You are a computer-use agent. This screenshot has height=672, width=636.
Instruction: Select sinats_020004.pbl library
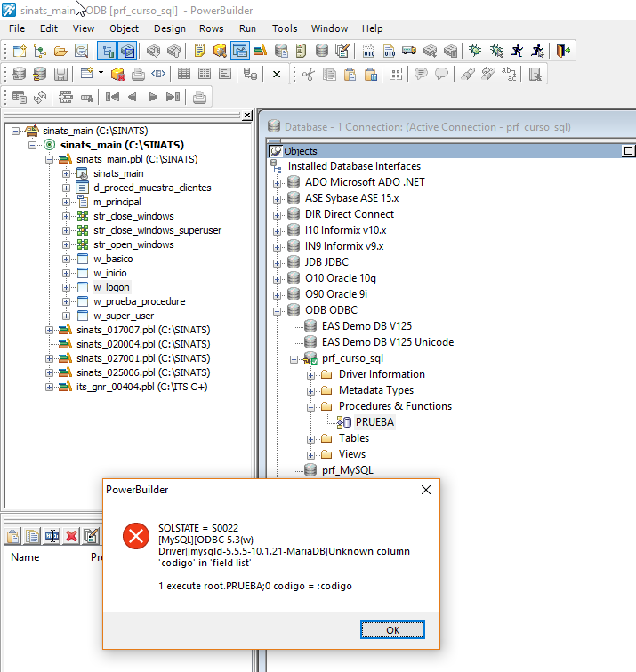click(x=143, y=344)
